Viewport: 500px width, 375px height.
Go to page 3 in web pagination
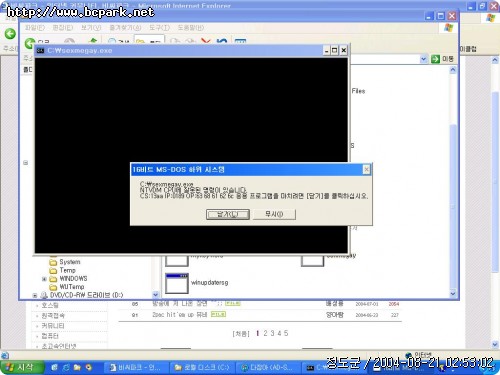tap(272, 333)
